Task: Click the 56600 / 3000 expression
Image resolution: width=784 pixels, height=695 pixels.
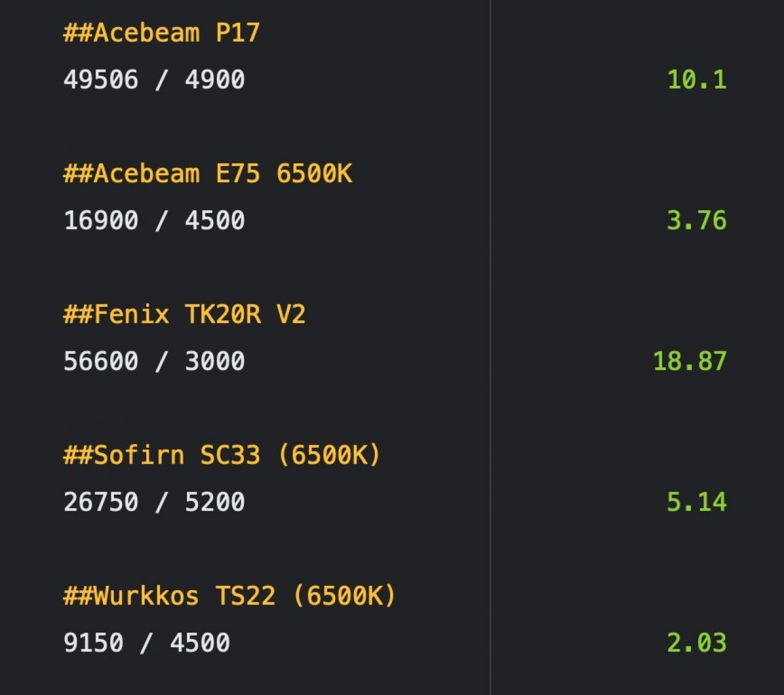Action: [x=154, y=361]
